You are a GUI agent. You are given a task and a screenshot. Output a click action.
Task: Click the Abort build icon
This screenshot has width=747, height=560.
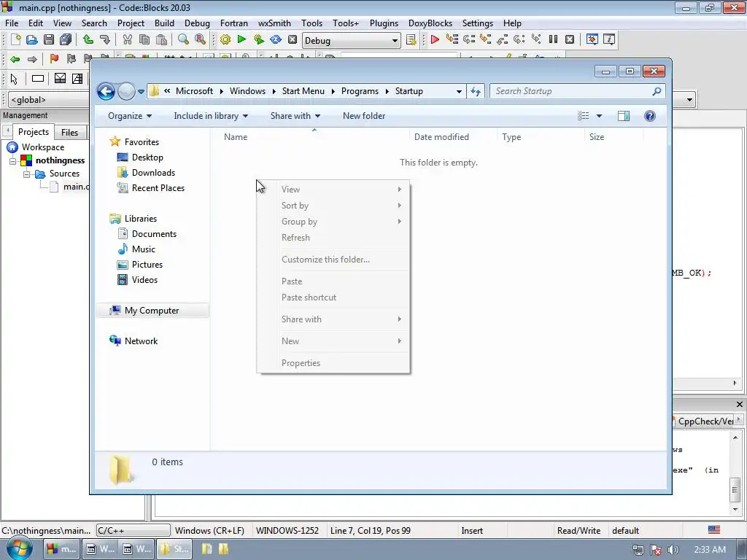tap(293, 39)
